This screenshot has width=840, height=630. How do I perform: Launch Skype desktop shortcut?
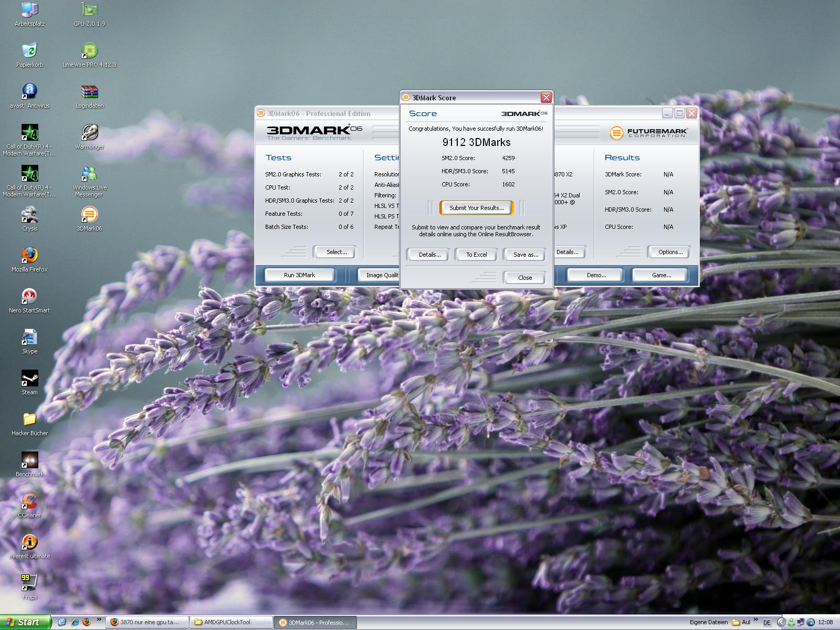click(x=29, y=342)
